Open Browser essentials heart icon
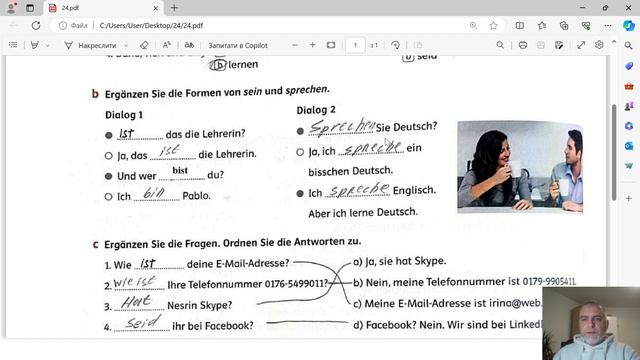Screen dimensions: 640x360 [x=586, y=25]
